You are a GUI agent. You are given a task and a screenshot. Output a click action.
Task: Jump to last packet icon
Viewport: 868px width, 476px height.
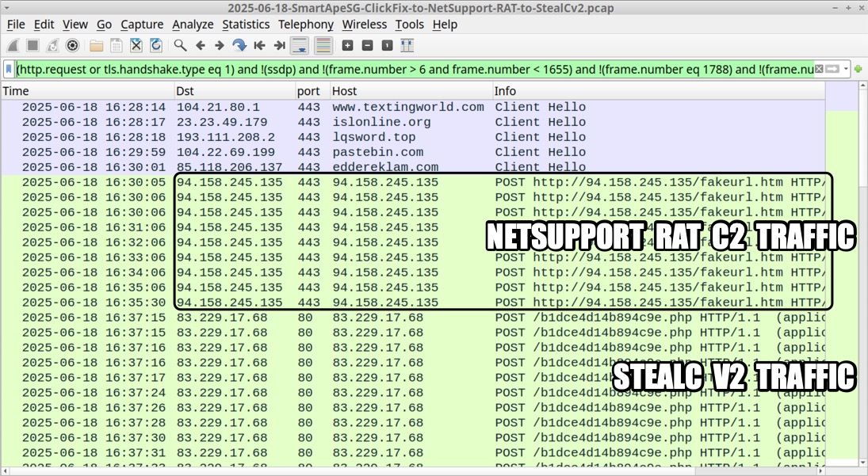pyautogui.click(x=279, y=46)
